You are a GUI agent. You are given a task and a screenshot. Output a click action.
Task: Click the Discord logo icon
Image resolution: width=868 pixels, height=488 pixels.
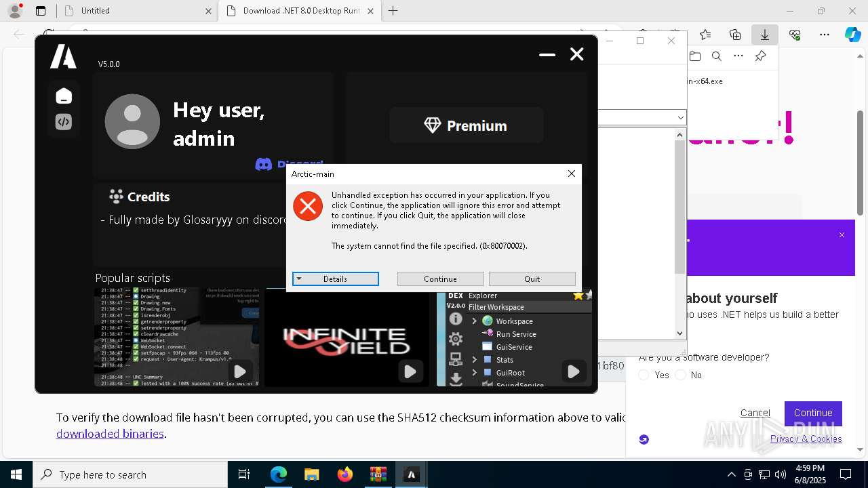point(264,164)
